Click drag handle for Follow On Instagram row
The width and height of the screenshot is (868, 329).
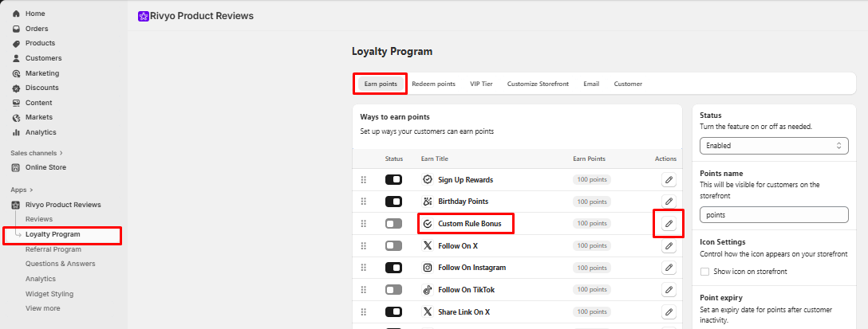tap(364, 268)
